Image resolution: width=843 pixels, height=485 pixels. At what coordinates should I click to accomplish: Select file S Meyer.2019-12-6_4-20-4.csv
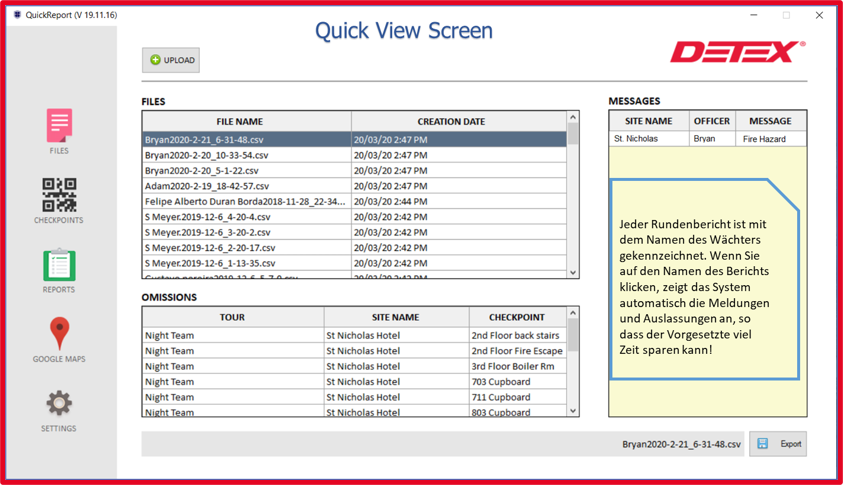(x=207, y=217)
